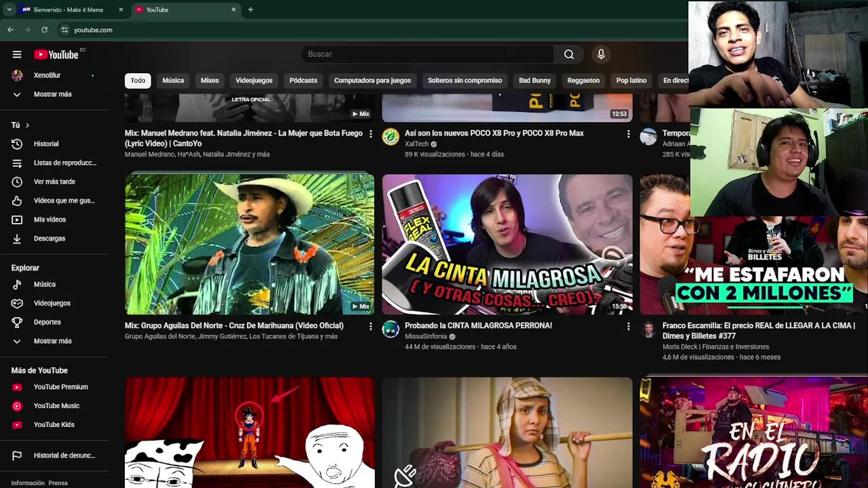Image resolution: width=868 pixels, height=488 pixels.
Task: Open LA CINTA MILAGROSA video thumbnail
Action: pos(507,244)
